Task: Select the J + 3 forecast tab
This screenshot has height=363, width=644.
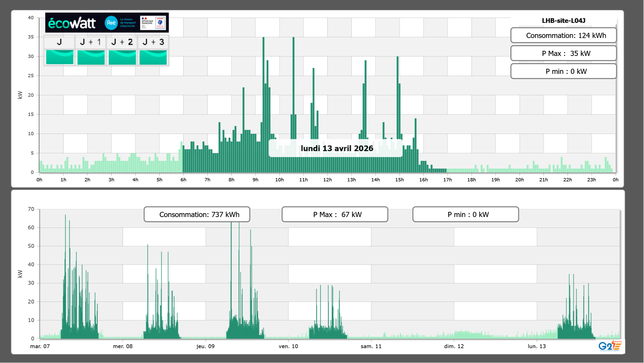Action: (153, 42)
